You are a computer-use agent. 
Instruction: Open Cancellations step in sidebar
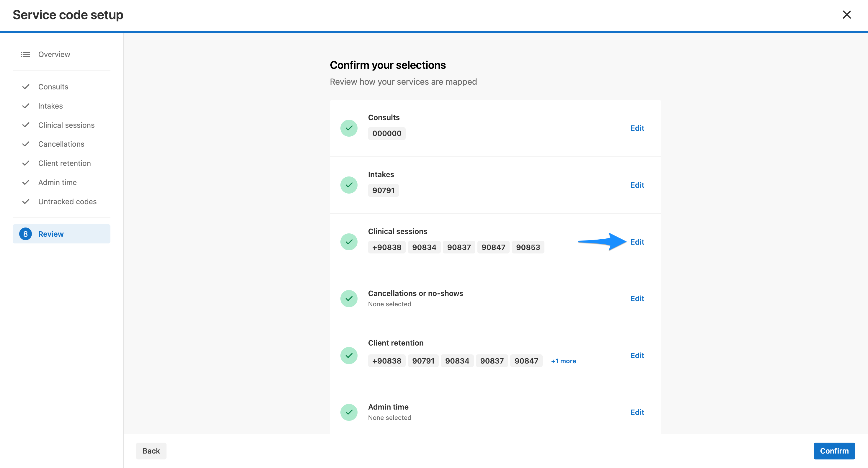click(61, 144)
